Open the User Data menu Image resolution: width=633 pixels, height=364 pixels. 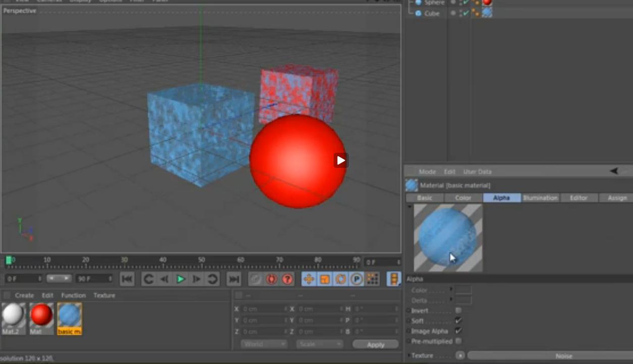478,172
